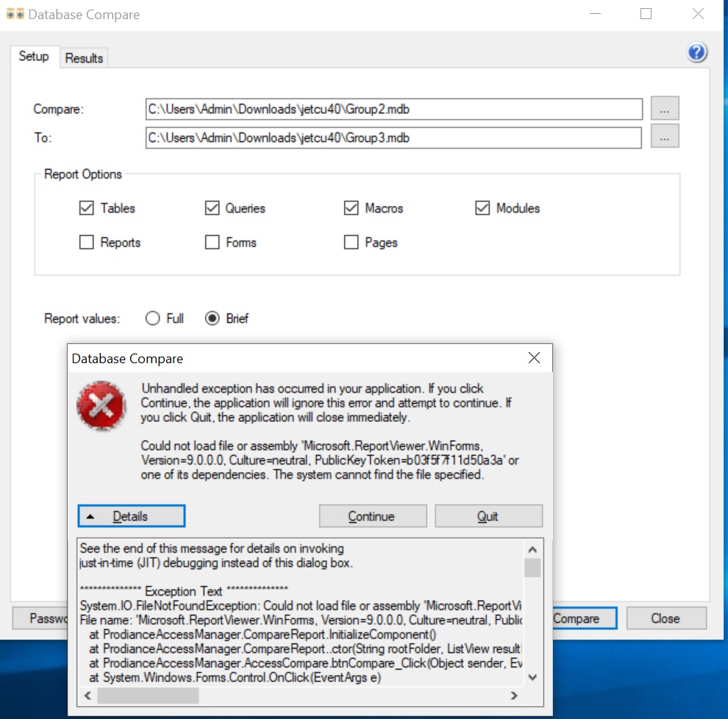Quit the application using the Quit button
728x719 pixels.
[488, 515]
